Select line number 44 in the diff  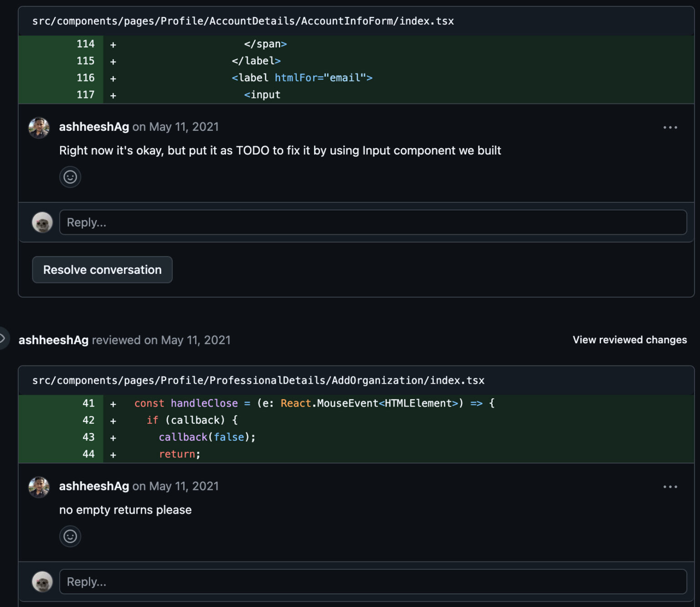[88, 454]
